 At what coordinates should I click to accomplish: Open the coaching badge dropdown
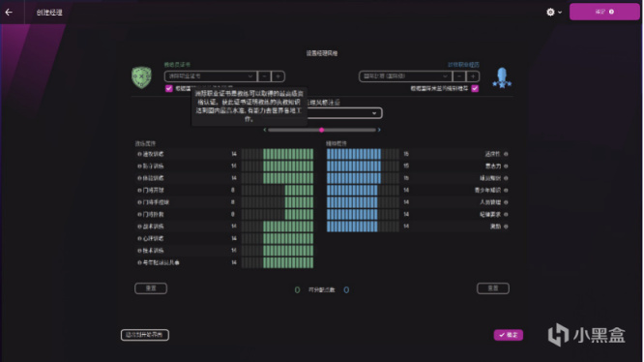click(x=211, y=76)
